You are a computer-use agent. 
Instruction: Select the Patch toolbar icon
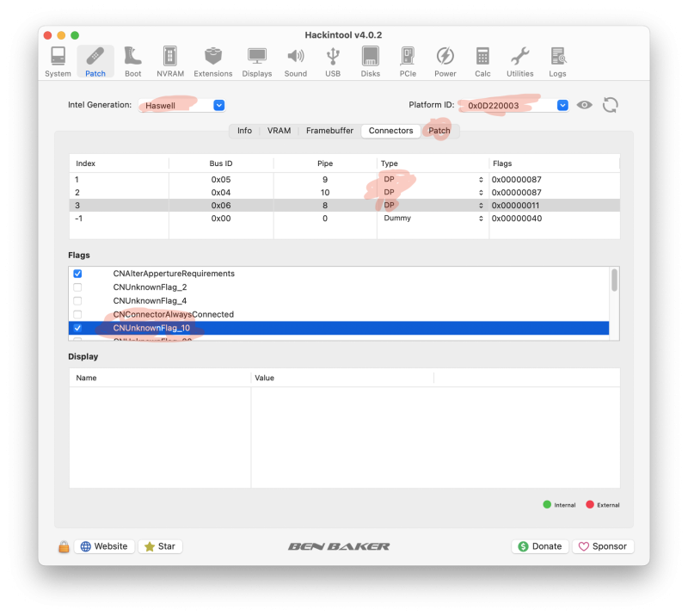point(95,62)
